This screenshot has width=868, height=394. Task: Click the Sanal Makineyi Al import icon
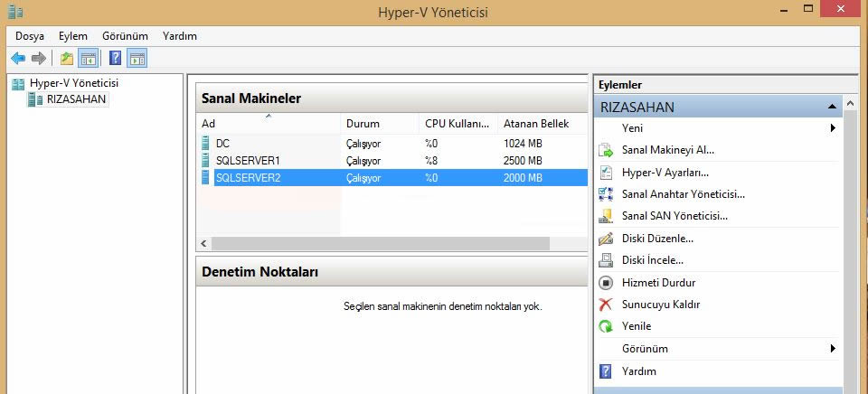606,150
